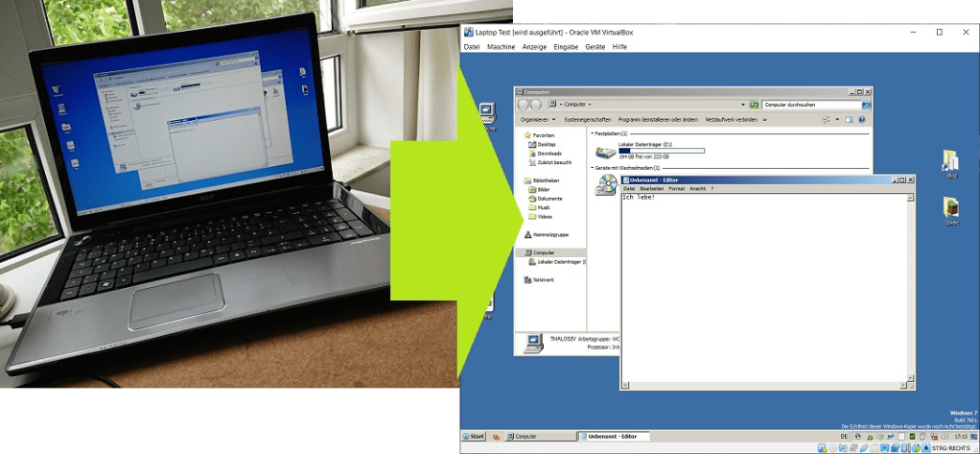Click the Systemeigenschaften toolbar button

(587, 120)
